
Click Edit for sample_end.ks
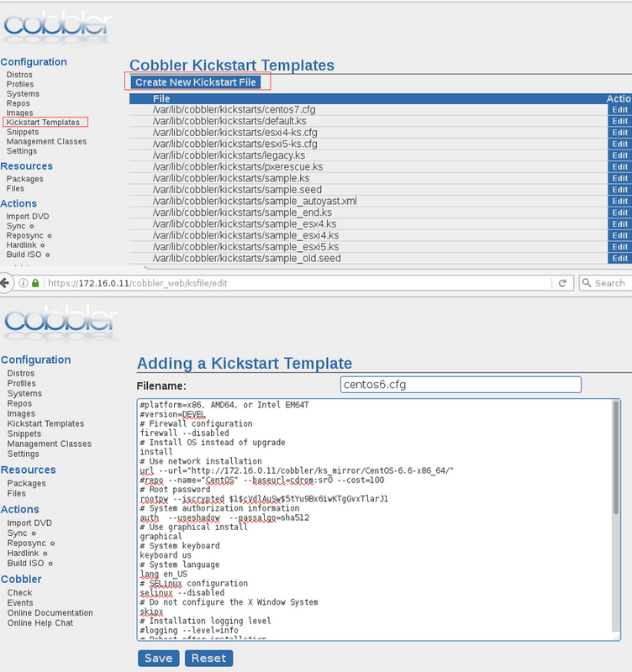(x=619, y=213)
